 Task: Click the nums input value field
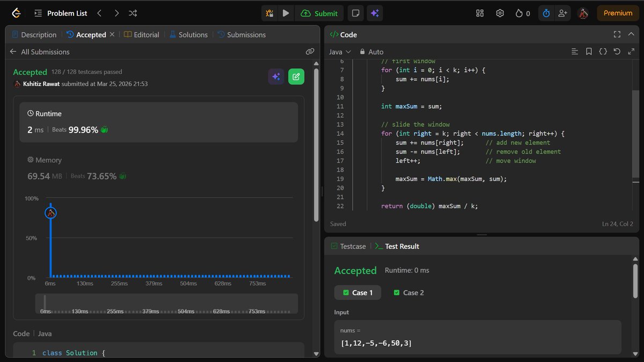coord(478,338)
